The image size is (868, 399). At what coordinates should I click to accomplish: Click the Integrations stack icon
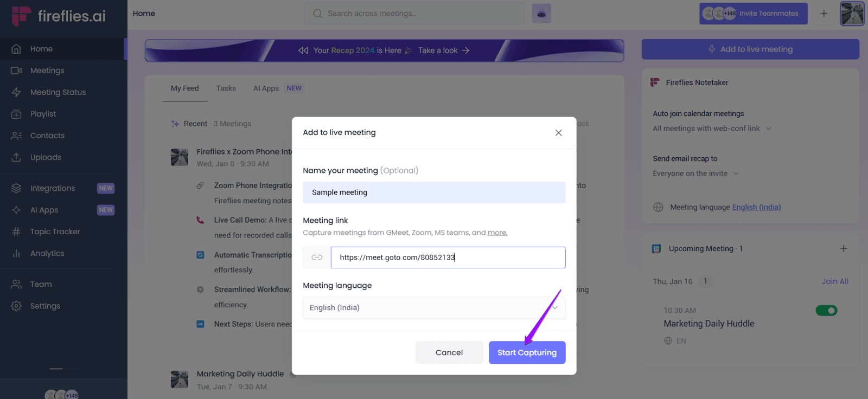16,188
